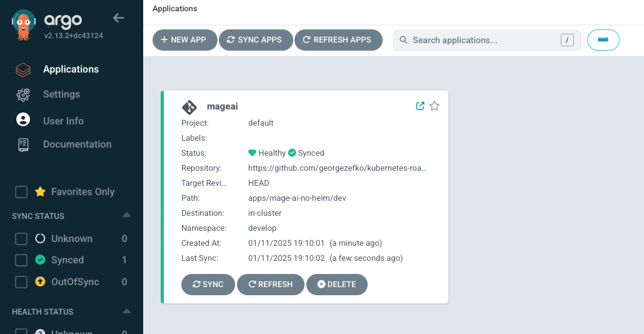Click the Documentation book icon

coord(23,144)
